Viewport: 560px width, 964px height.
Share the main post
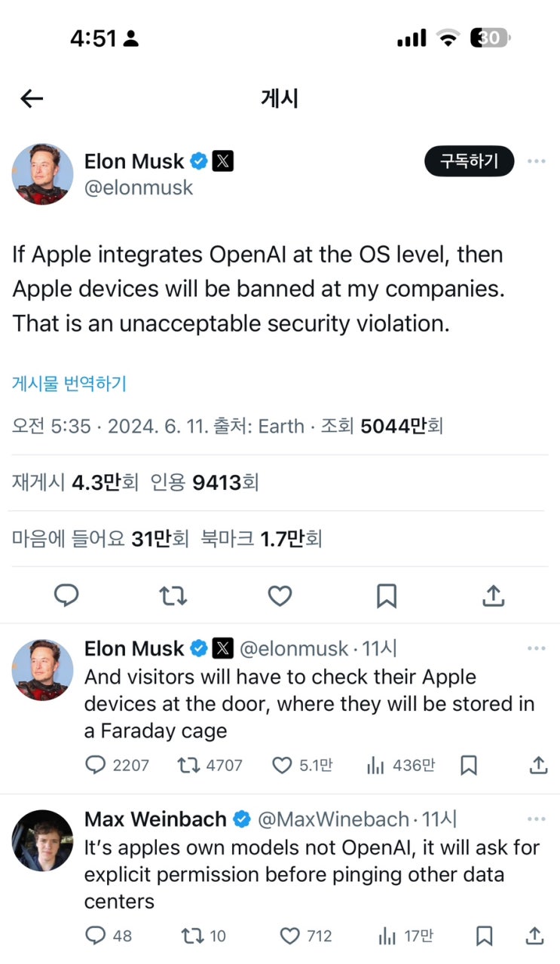coord(493,596)
